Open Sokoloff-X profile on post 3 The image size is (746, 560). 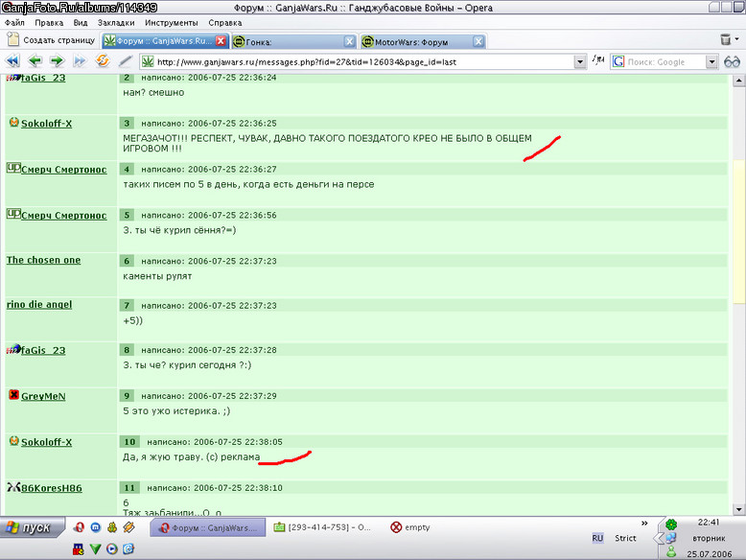pyautogui.click(x=47, y=124)
